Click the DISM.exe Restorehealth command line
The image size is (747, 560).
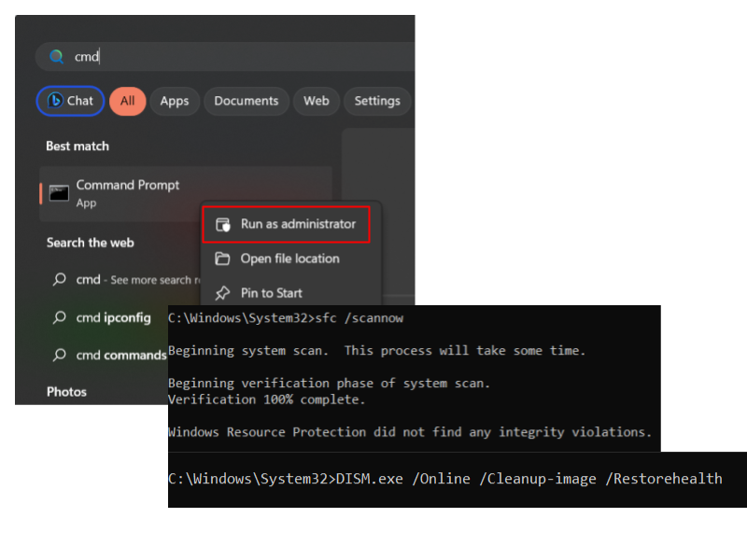[x=445, y=479]
